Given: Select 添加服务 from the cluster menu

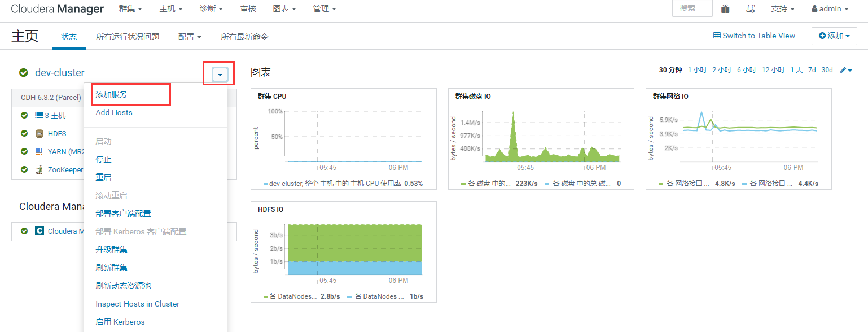Looking at the screenshot, I should 112,94.
